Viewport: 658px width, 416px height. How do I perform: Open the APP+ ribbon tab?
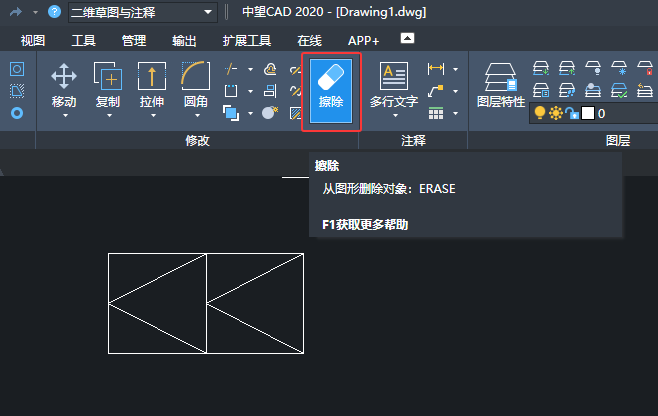[363, 41]
